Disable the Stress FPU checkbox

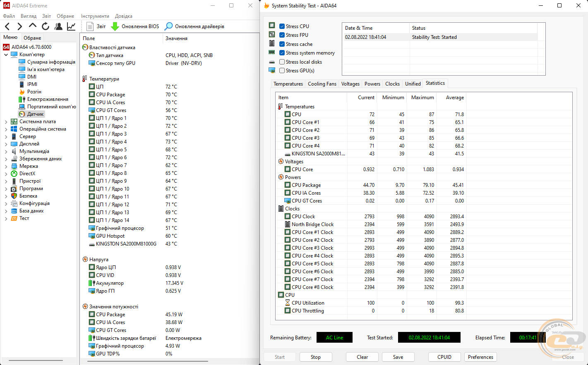point(282,35)
